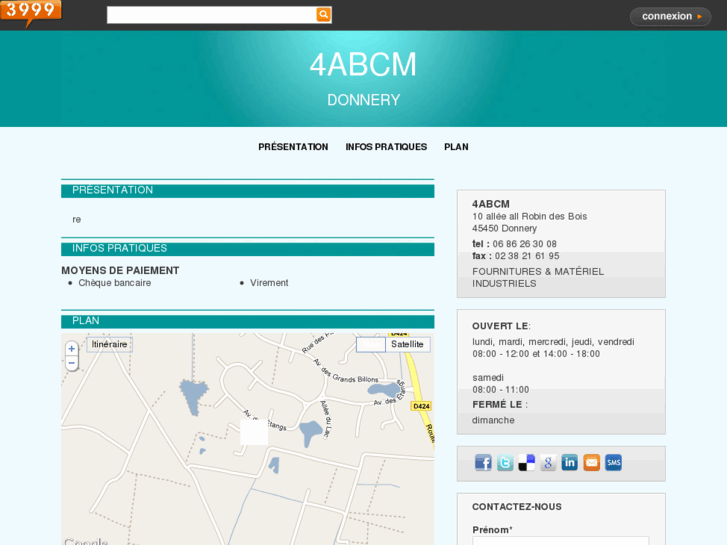Focus the search field at the top
This screenshot has width=727, height=545.
211,15
